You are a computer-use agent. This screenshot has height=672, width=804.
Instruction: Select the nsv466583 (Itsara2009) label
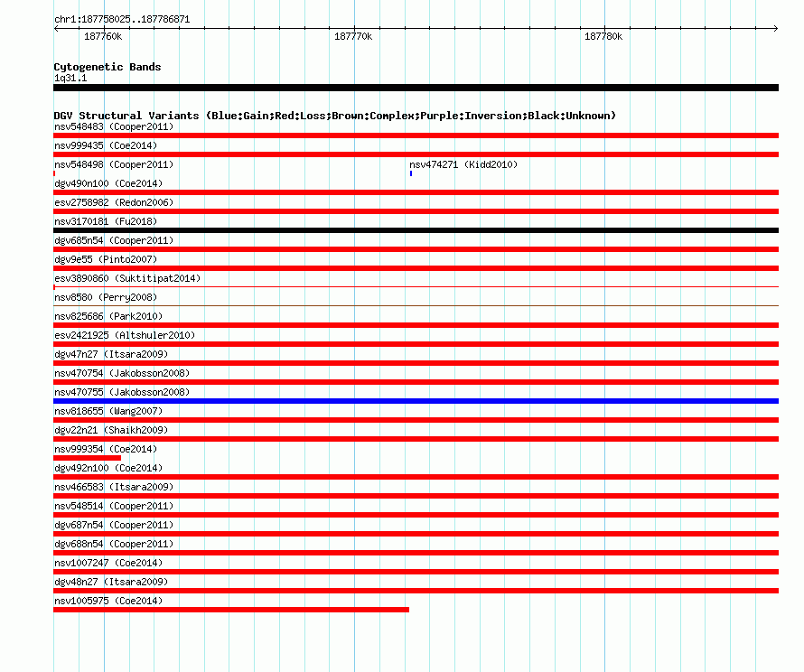click(x=114, y=487)
